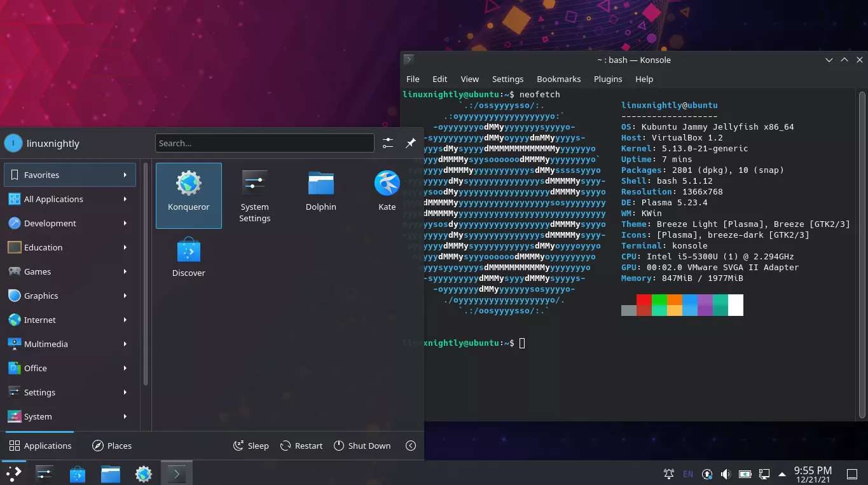Screen dimensions: 868x485
Task: Open Dolphin from the taskbar
Action: (x=111, y=474)
